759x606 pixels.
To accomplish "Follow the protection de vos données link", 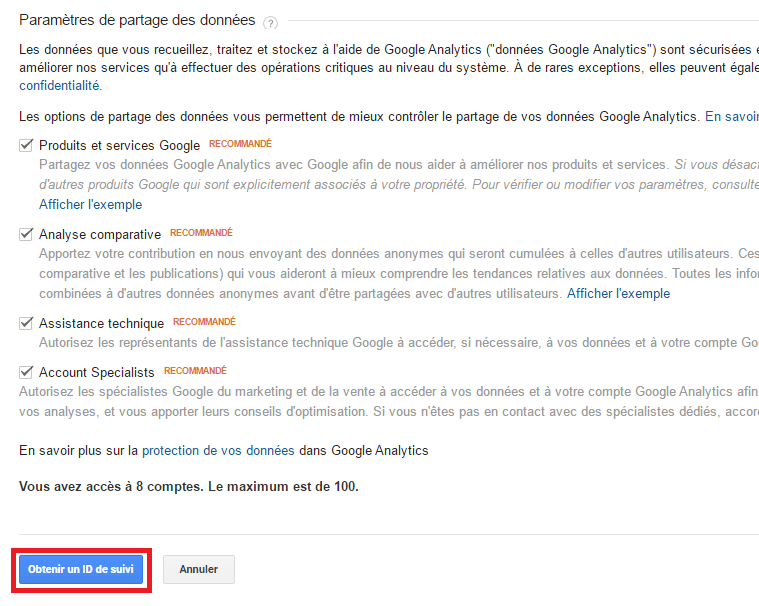I will 218,450.
